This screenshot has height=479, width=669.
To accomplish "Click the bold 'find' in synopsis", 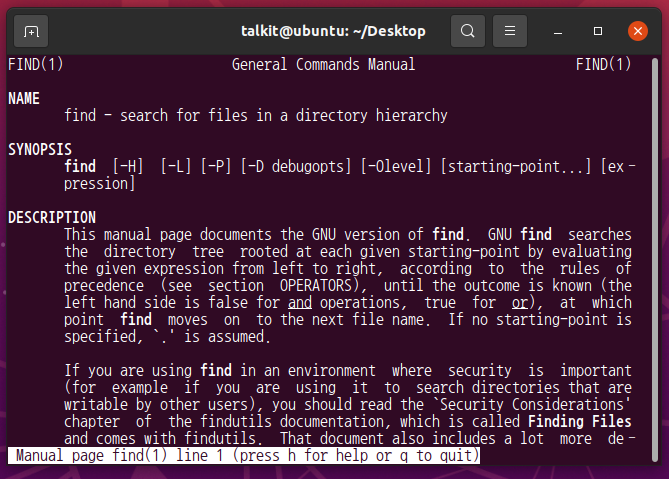I will (80, 166).
